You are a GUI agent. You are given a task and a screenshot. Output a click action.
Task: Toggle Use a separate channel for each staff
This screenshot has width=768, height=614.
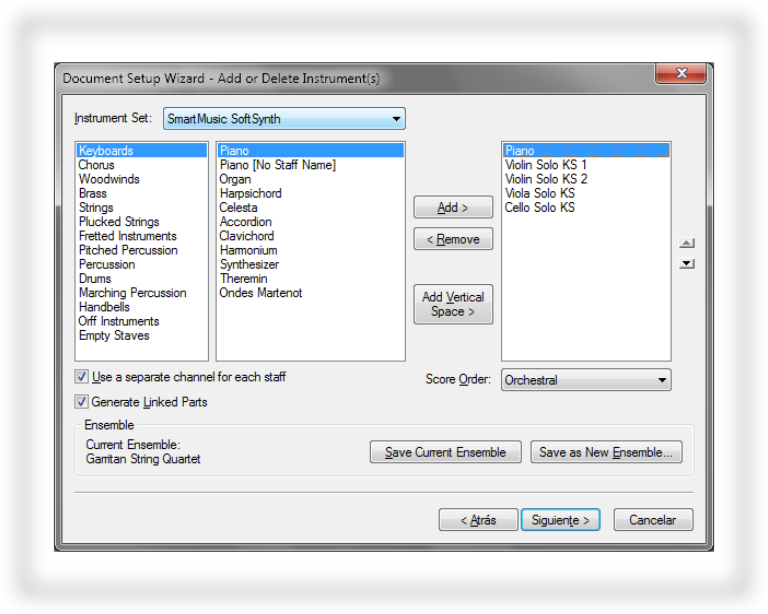click(82, 377)
